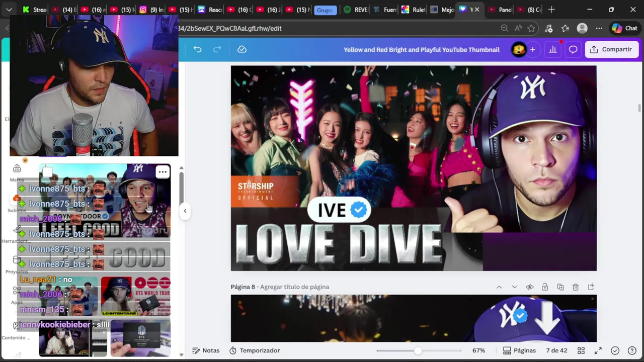Switch to the Instagram browser tab
The image size is (644, 362).
pyautogui.click(x=150, y=10)
